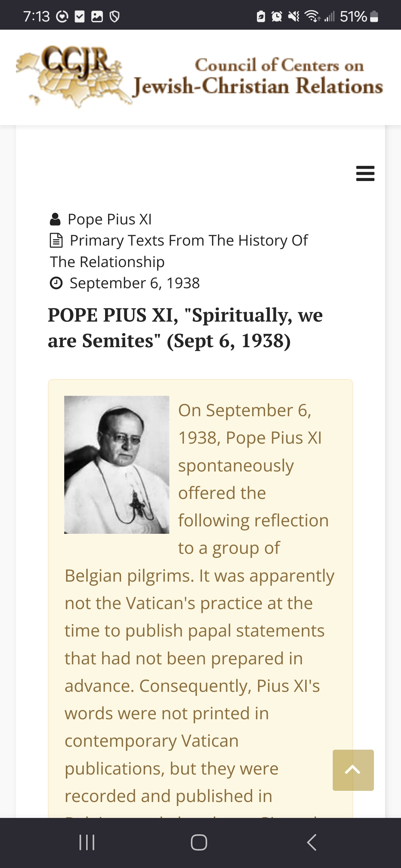Tap the battery percentage indicator
401x868 pixels.
[x=353, y=16]
